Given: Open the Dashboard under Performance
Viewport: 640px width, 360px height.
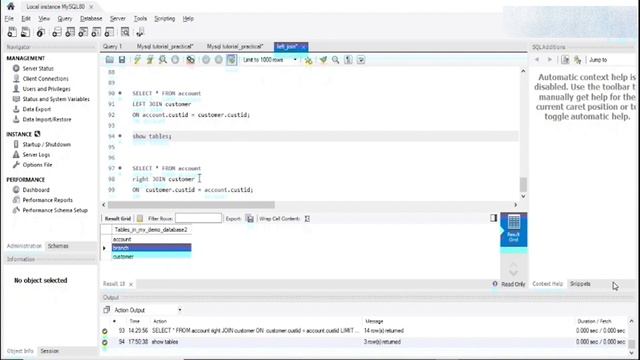Looking at the screenshot, I should pos(36,190).
